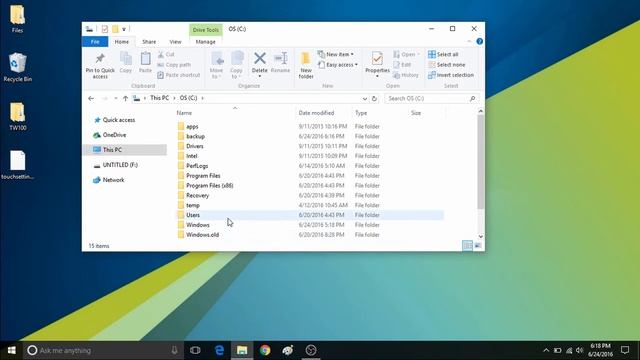This screenshot has width=640, height=360.
Task: Click Paste shortcut in ribbon
Action: (x=179, y=75)
